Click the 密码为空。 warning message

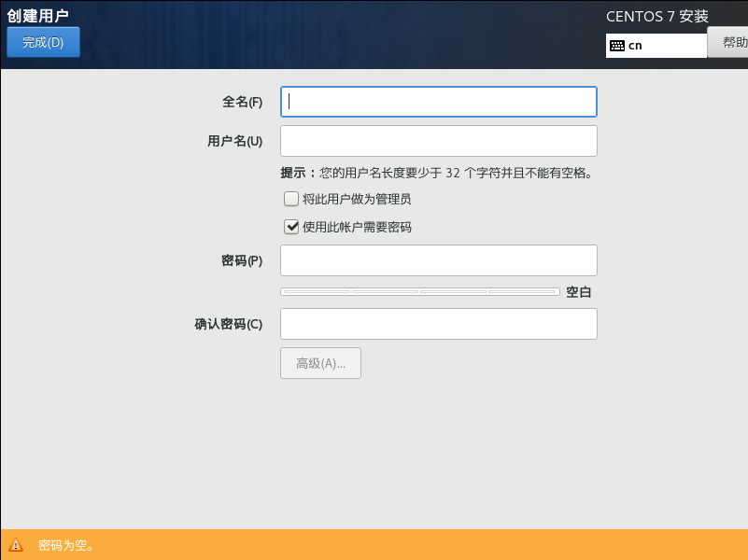65,545
